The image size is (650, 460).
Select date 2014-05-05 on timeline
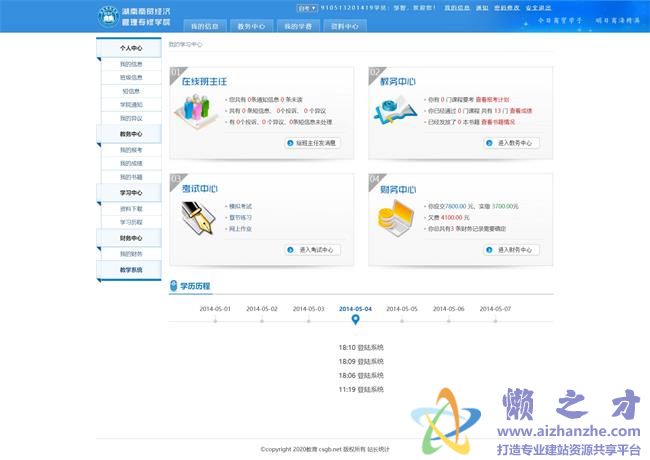tap(402, 309)
